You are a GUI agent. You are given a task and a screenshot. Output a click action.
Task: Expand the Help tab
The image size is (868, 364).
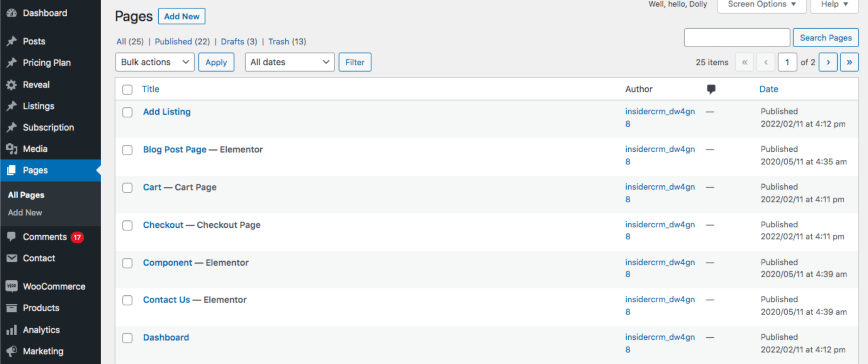coord(834,5)
